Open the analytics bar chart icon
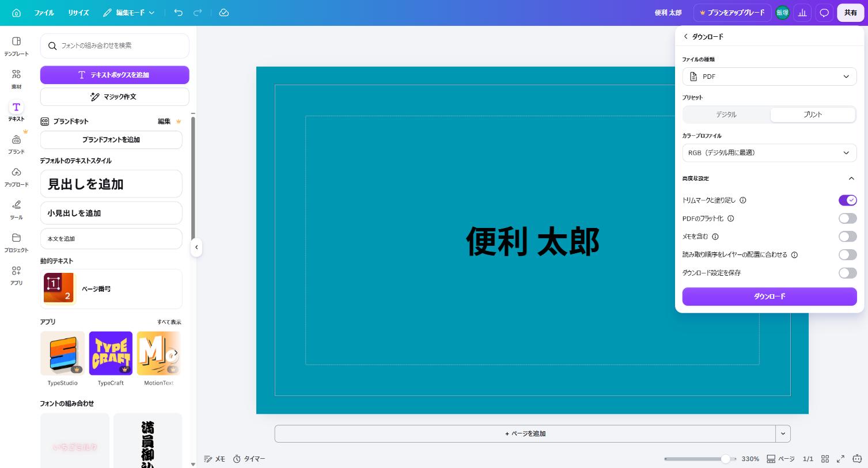The width and height of the screenshot is (868, 468). [x=802, y=13]
